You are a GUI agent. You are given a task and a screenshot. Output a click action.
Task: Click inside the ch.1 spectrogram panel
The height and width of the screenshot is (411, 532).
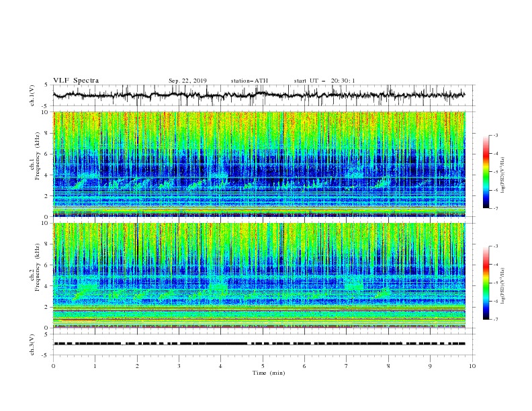[259, 164]
